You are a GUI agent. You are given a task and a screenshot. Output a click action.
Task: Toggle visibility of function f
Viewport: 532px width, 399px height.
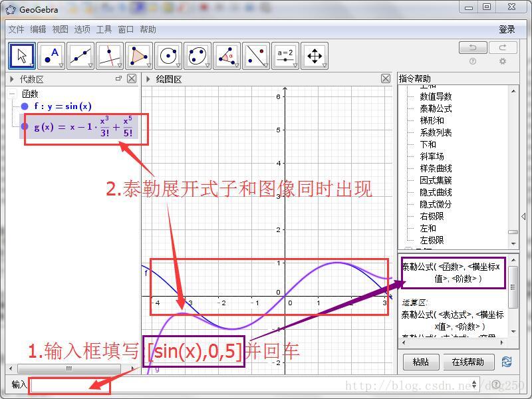coord(25,106)
